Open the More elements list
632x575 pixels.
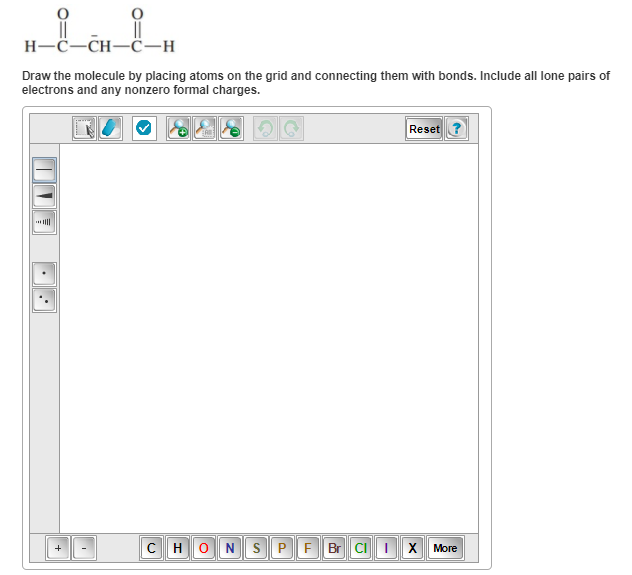tap(445, 548)
